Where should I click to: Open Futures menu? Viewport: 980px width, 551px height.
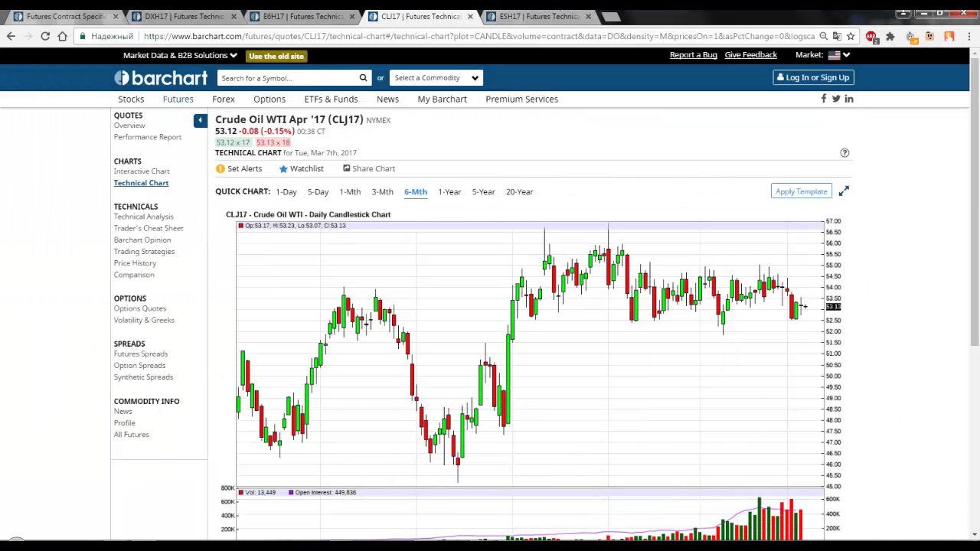pyautogui.click(x=178, y=99)
